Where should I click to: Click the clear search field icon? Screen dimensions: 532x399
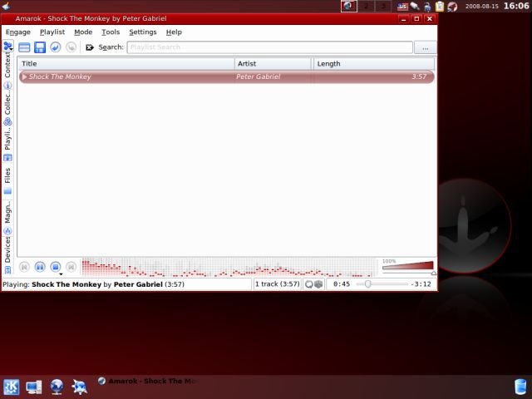pos(90,47)
